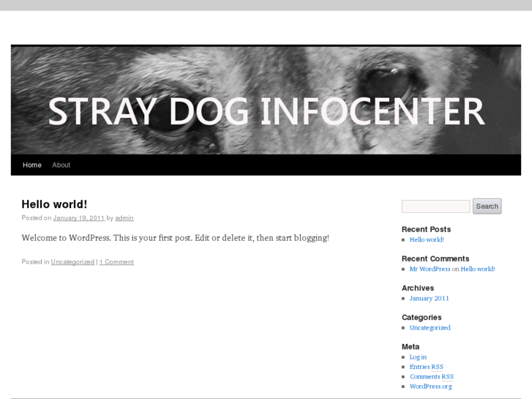Visit the WordPress.org link
Viewport: 532px width, 399px height.
[x=430, y=387]
